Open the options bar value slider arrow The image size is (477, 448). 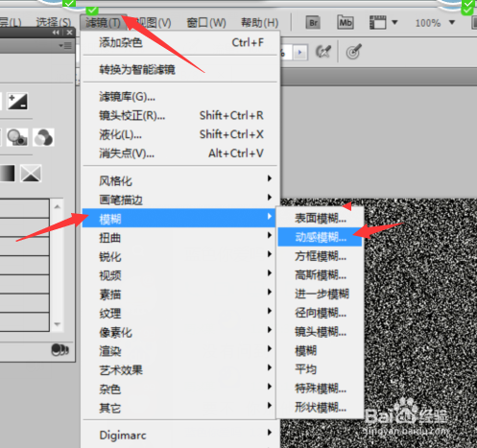tap(300, 52)
